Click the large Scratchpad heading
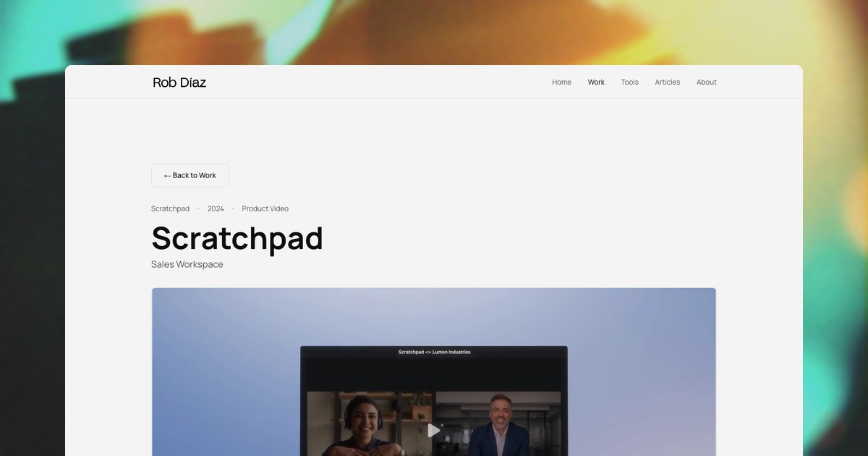The width and height of the screenshot is (868, 456). (x=237, y=238)
